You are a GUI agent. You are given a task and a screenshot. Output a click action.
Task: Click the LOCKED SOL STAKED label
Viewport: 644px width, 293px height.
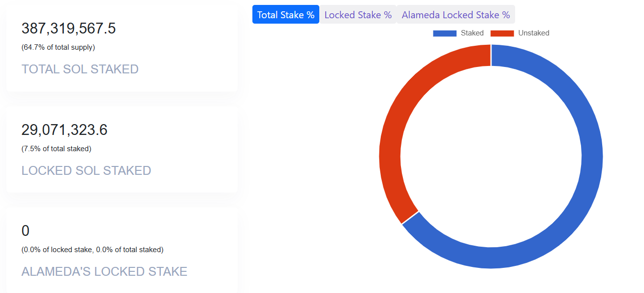click(86, 170)
